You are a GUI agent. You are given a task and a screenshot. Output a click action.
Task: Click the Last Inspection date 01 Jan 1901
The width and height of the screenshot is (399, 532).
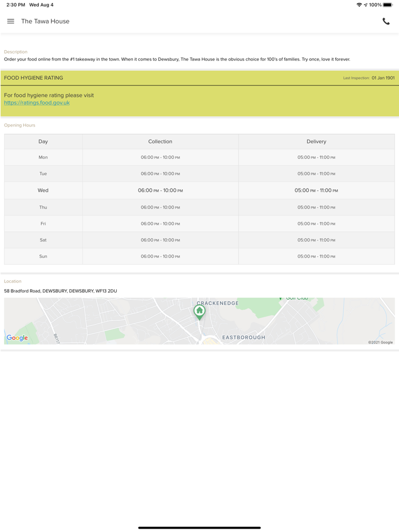(383, 77)
